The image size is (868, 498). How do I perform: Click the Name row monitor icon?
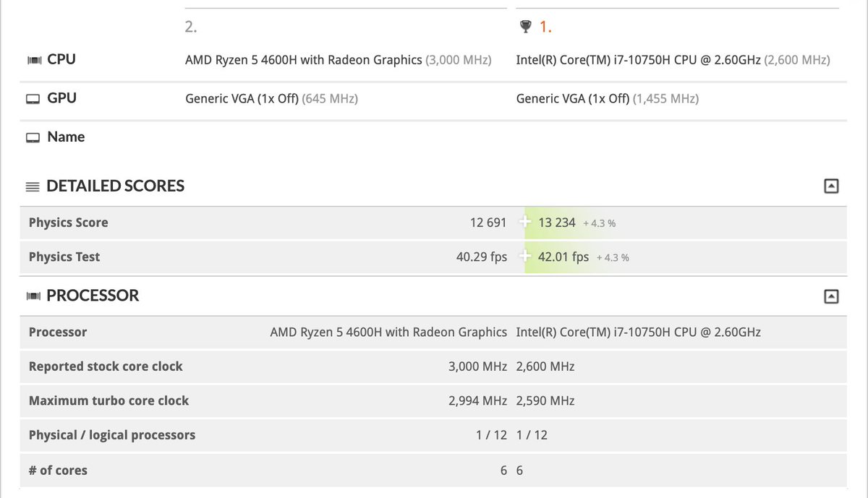point(33,137)
